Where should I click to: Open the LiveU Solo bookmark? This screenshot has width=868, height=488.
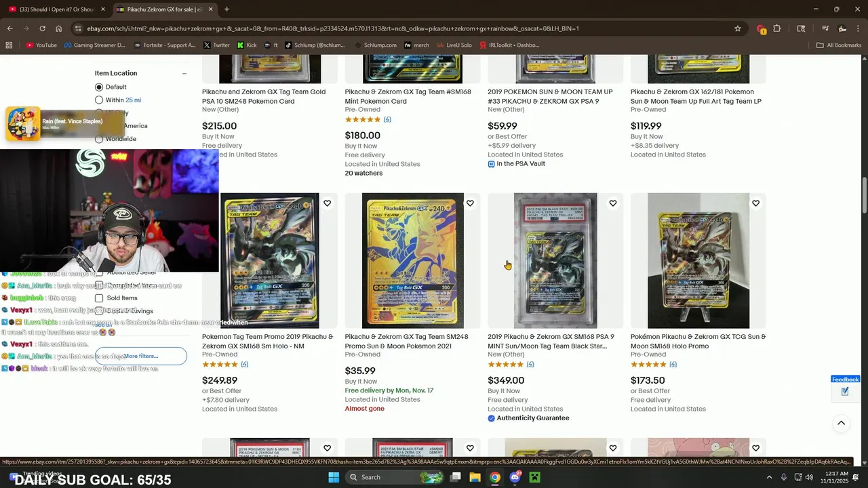454,45
